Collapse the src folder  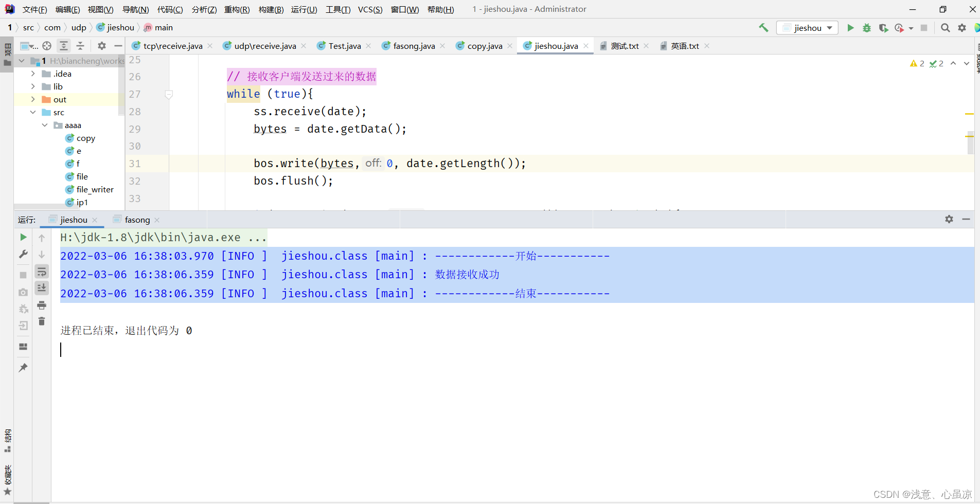pyautogui.click(x=33, y=112)
